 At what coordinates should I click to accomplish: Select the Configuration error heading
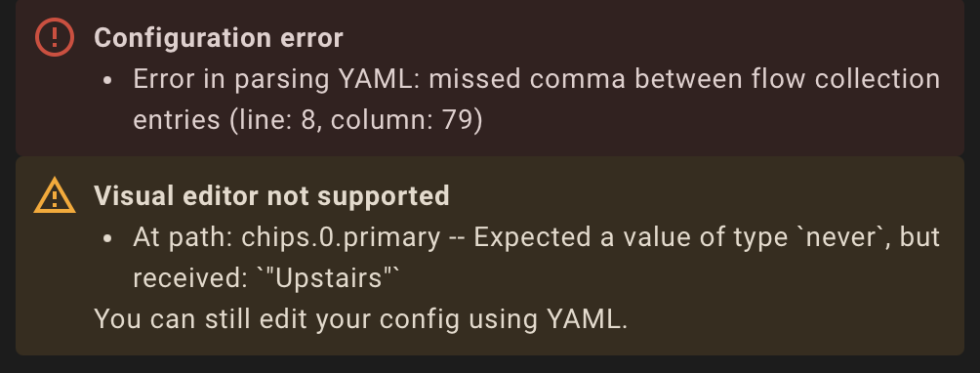[218, 38]
